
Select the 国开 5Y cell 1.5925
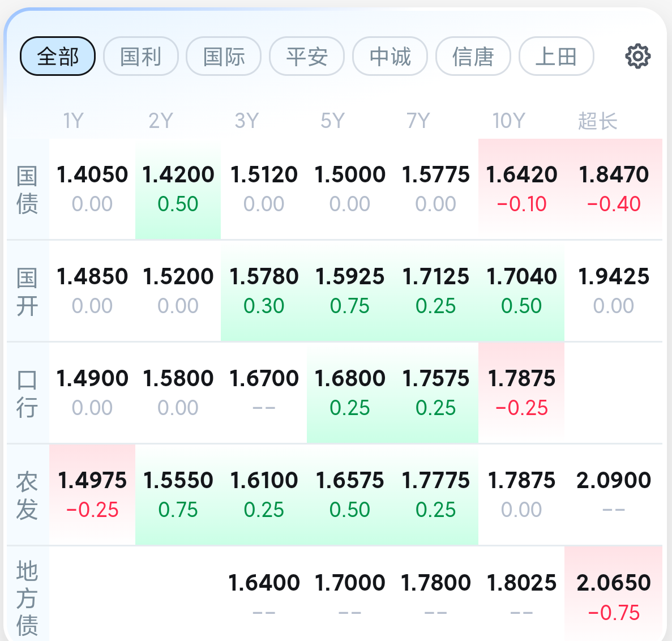[350, 290]
